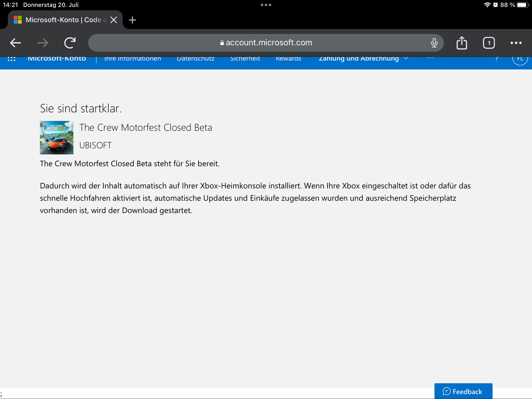Tap the 14:21 clock in status bar

click(11, 5)
